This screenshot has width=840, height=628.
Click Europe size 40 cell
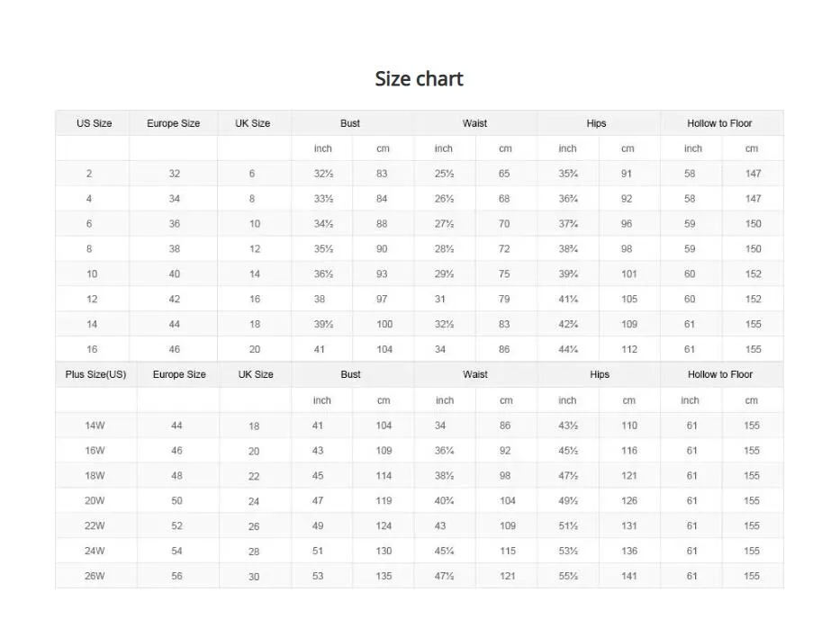(175, 274)
